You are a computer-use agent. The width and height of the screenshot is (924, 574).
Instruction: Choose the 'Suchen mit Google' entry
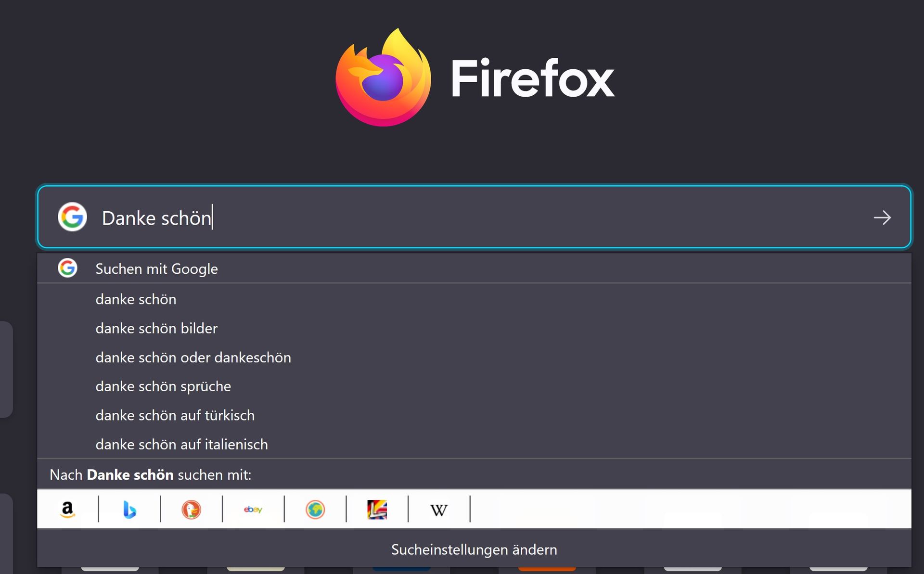(x=156, y=268)
